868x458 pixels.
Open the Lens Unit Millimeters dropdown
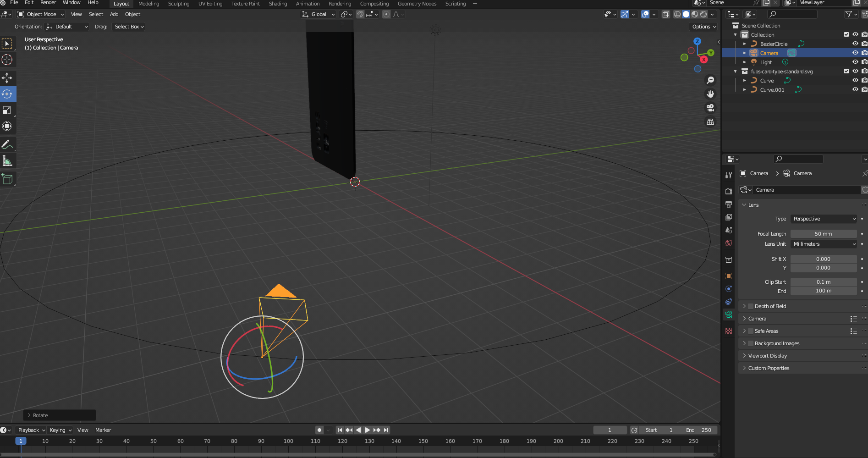[x=824, y=244]
